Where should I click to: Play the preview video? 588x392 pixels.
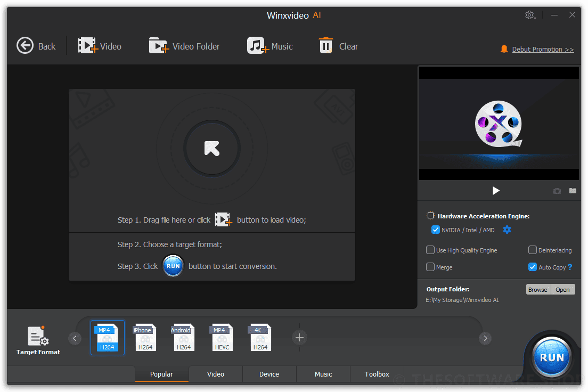point(496,191)
